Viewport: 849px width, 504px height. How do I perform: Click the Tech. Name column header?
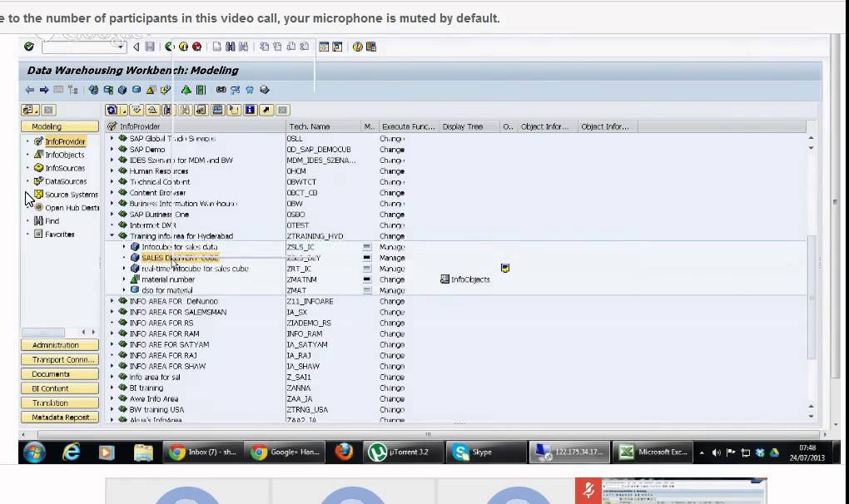(323, 126)
